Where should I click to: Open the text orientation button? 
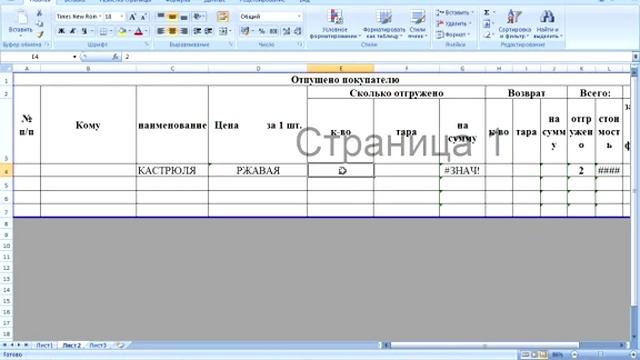(x=199, y=17)
